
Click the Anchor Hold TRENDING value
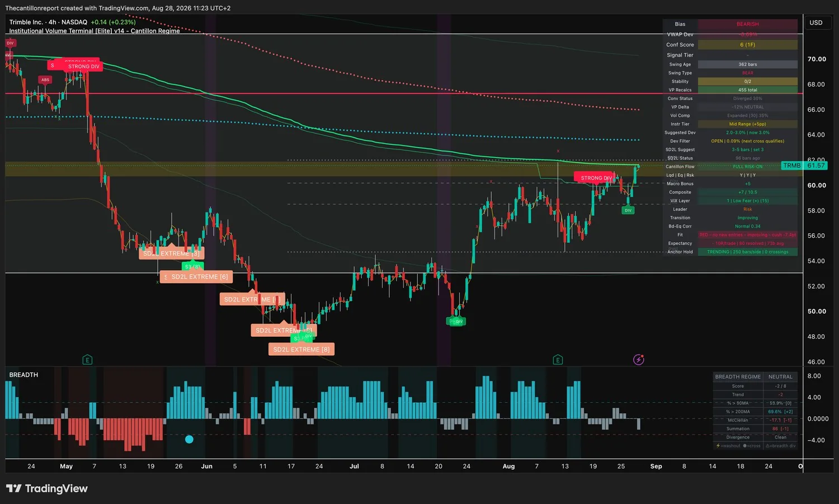click(748, 252)
